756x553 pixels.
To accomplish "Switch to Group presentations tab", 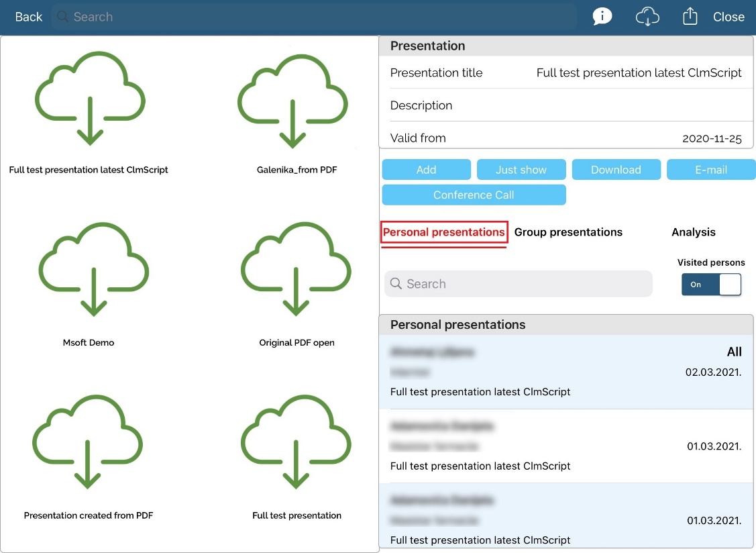I will click(x=568, y=232).
